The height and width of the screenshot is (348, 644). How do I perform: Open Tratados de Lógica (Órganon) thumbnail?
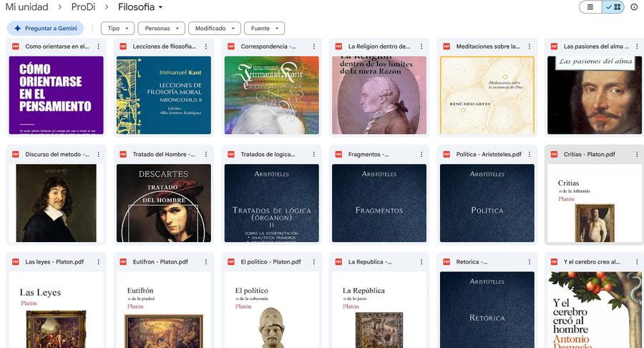[x=271, y=203]
